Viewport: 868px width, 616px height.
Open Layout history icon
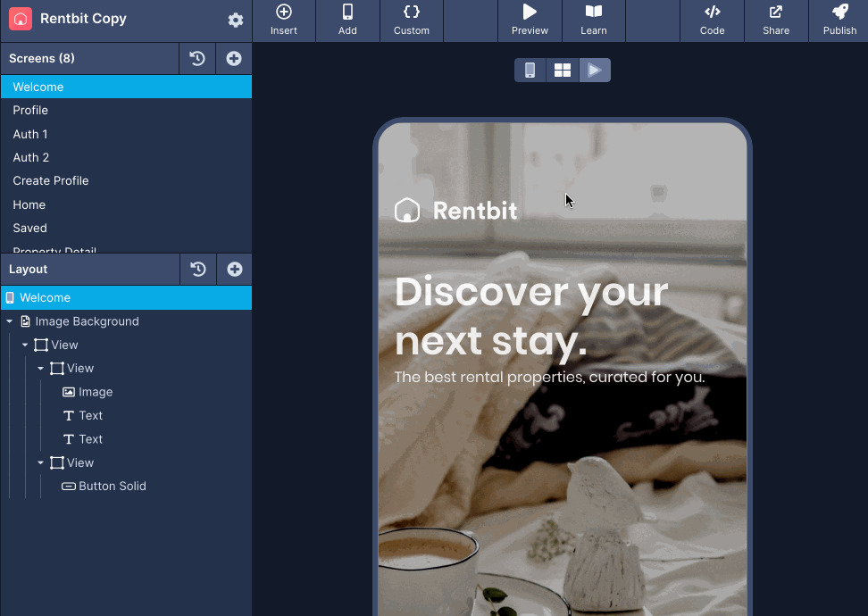(198, 270)
